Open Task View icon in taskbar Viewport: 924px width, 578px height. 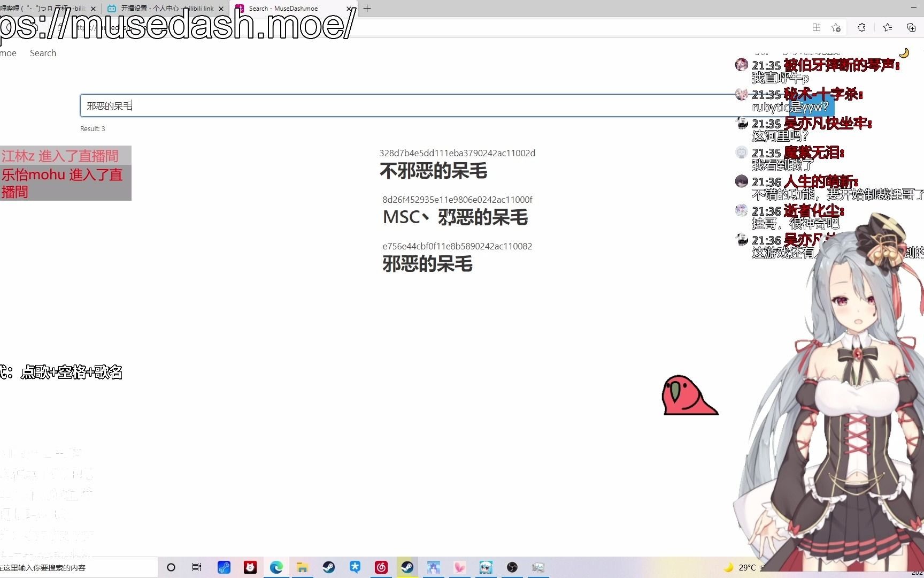197,567
